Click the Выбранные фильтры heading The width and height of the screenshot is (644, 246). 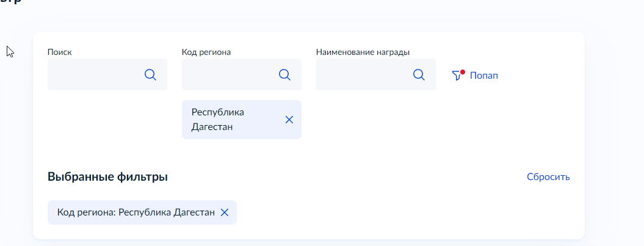(107, 177)
